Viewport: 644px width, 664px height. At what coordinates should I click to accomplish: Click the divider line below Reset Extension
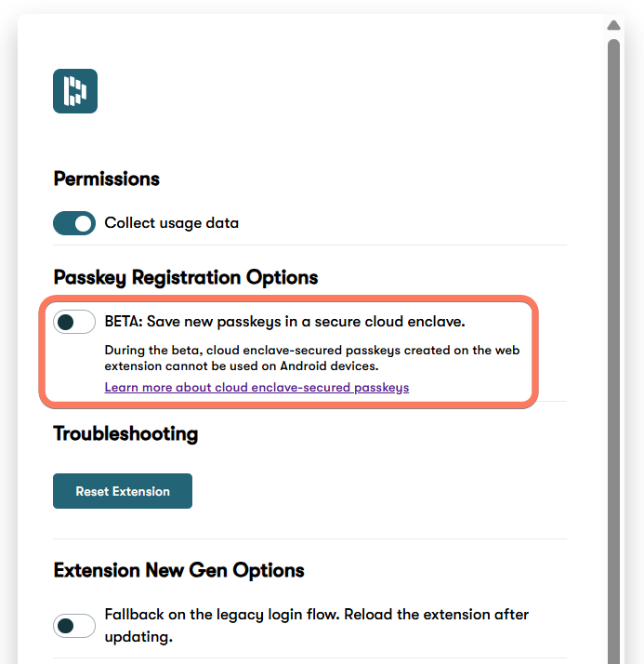point(309,538)
